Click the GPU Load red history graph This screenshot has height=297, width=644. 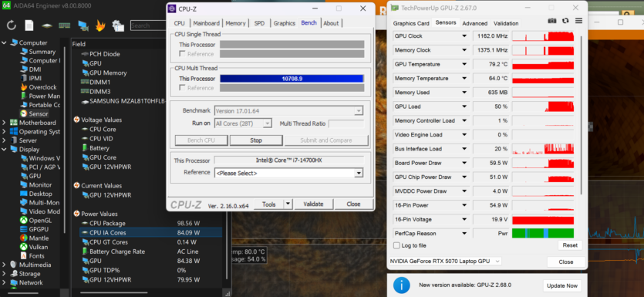tap(543, 106)
